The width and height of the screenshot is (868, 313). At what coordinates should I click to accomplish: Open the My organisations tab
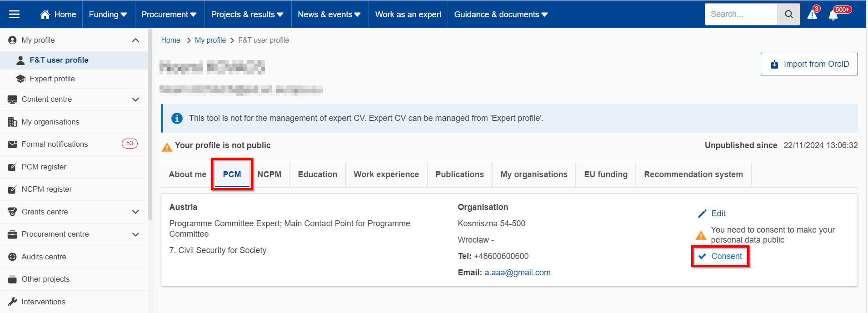[x=534, y=174]
